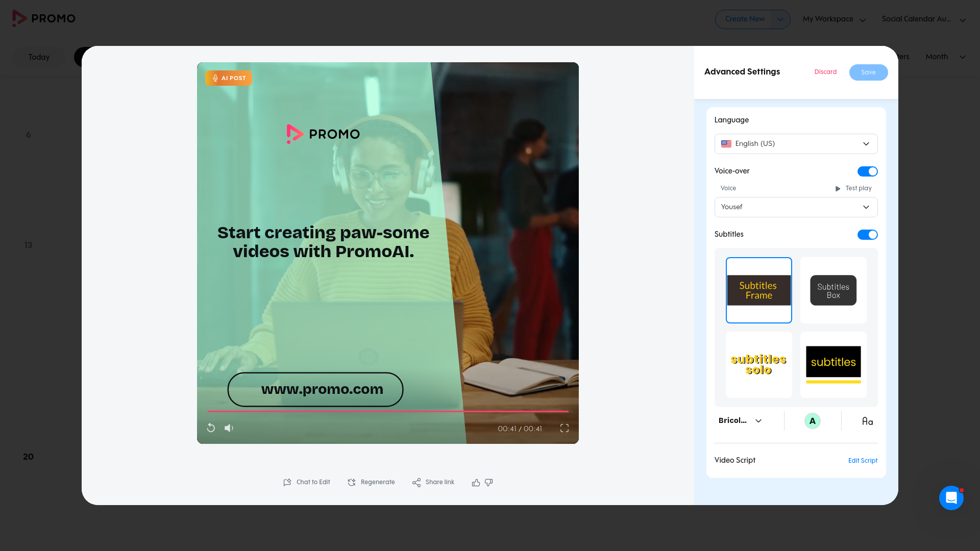Toggle the Voice-over switch off
Viewport: 980px width, 551px height.
(867, 171)
